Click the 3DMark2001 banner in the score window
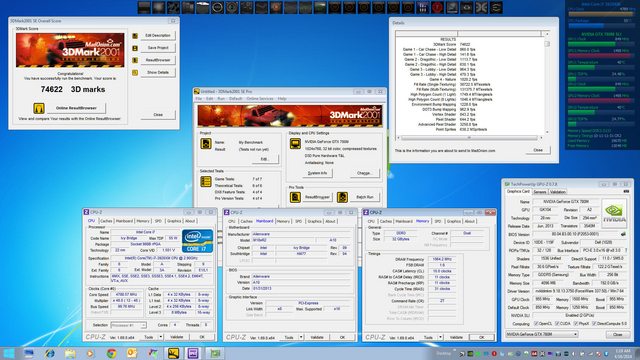The height and width of the screenshot is (360, 640). (x=70, y=50)
